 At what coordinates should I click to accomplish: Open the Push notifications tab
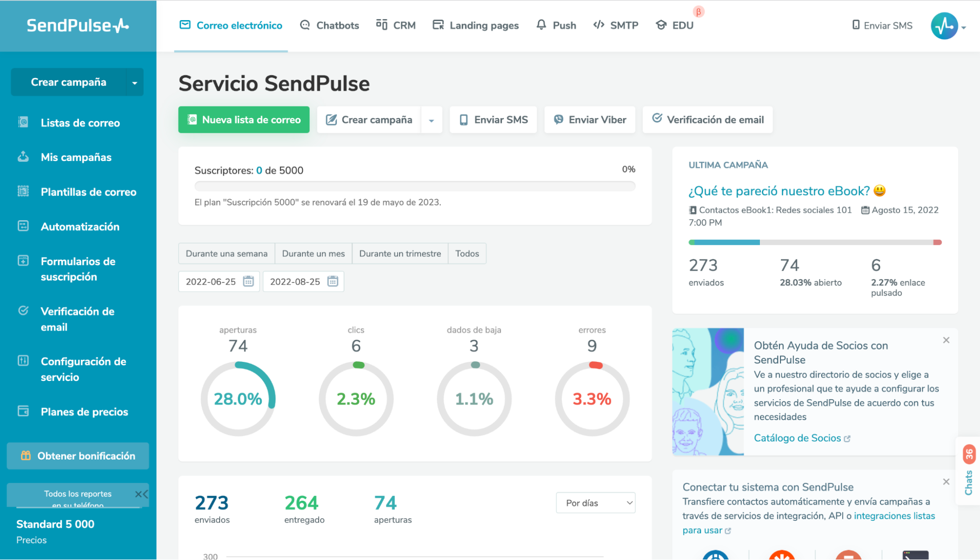tap(556, 25)
